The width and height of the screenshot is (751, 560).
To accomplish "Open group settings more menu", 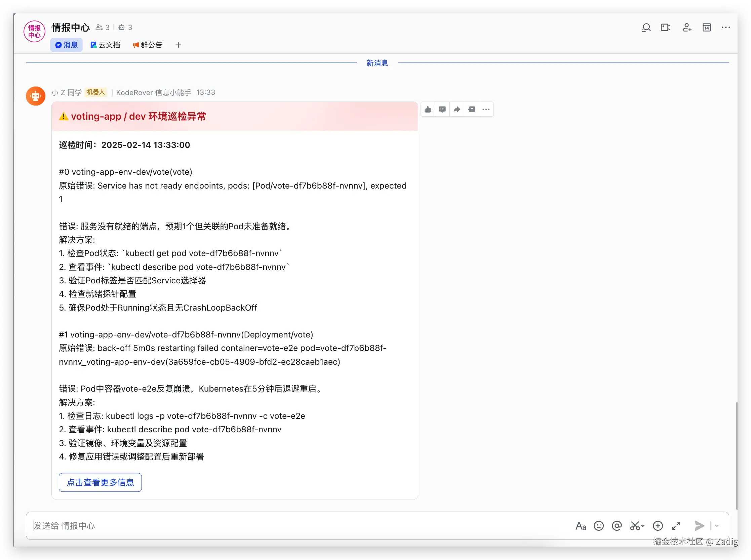I will click(726, 28).
